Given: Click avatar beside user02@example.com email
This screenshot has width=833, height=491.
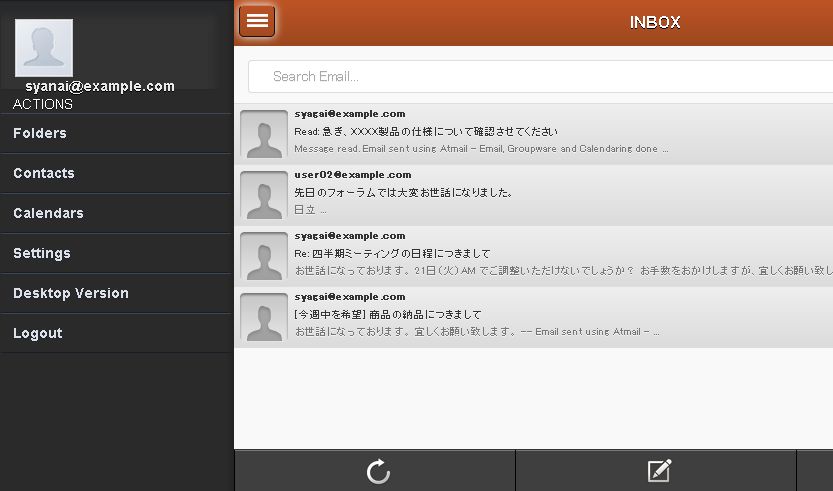Looking at the screenshot, I should point(264,194).
